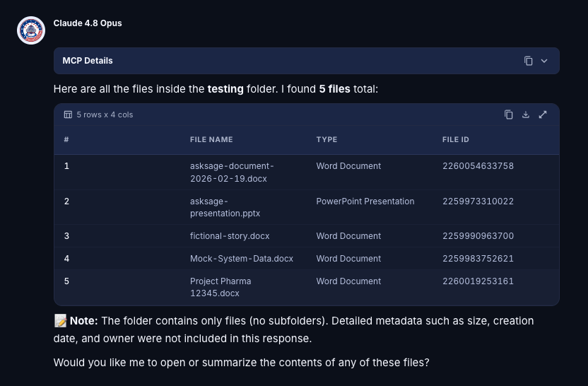Click file ID 2259973310022
Viewport: 588px width, 386px height.
(x=478, y=201)
